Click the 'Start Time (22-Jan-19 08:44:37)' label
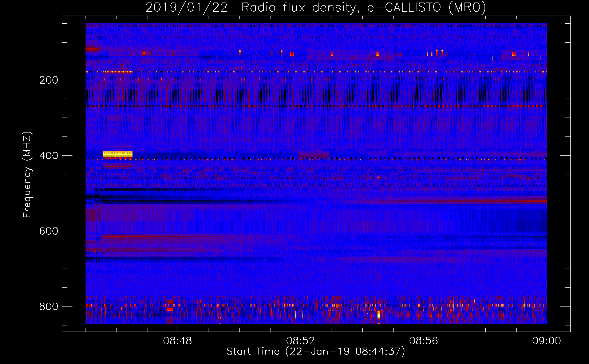Viewport: 589px width, 364px height. pyautogui.click(x=316, y=352)
